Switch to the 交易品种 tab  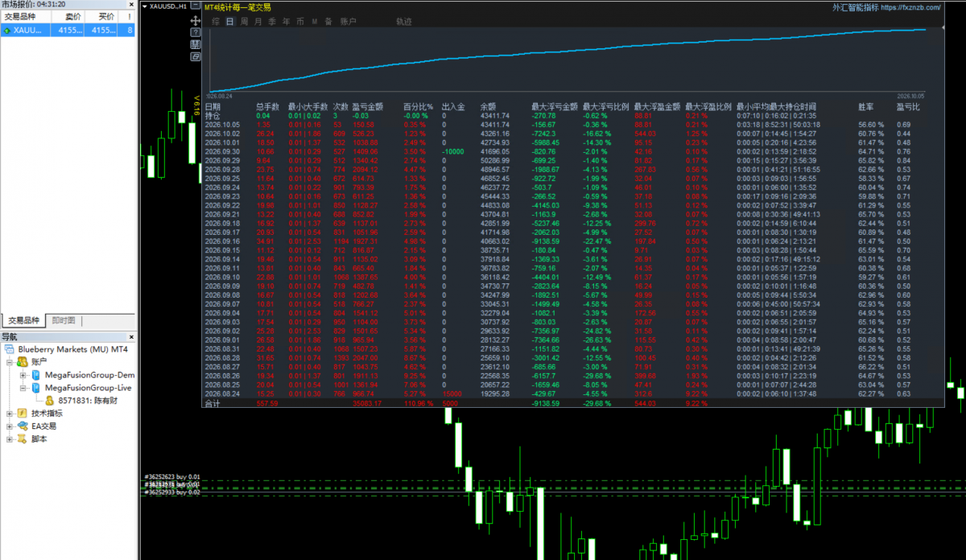tap(22, 319)
